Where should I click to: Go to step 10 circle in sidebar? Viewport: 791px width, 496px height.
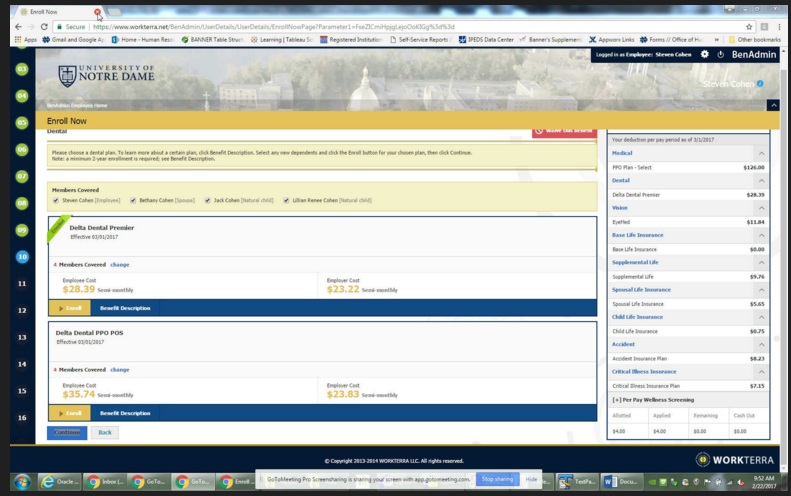point(21,256)
